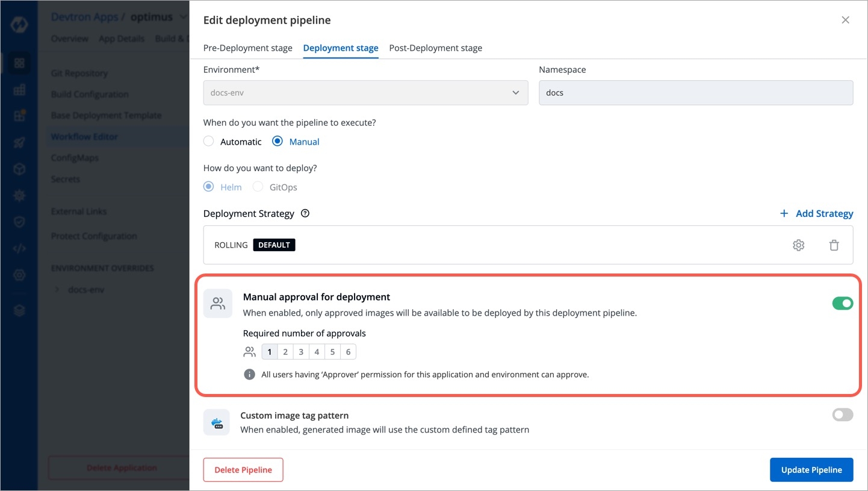Open Protect Configuration in the background menu

pos(94,236)
